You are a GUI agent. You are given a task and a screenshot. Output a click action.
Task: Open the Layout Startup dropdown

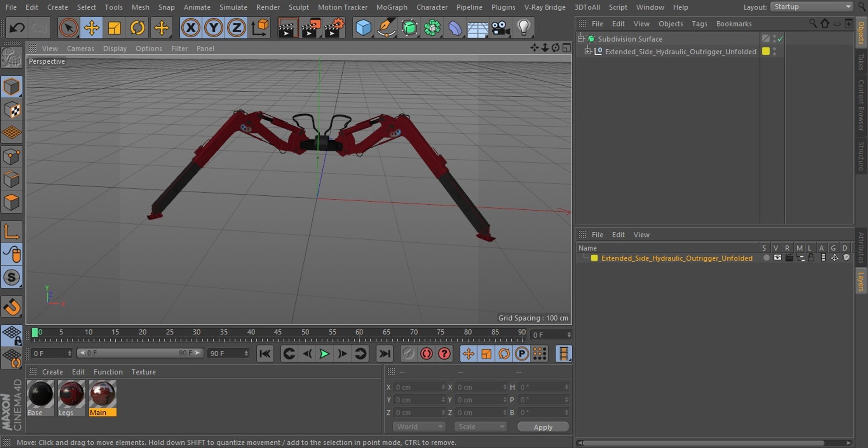coord(812,7)
